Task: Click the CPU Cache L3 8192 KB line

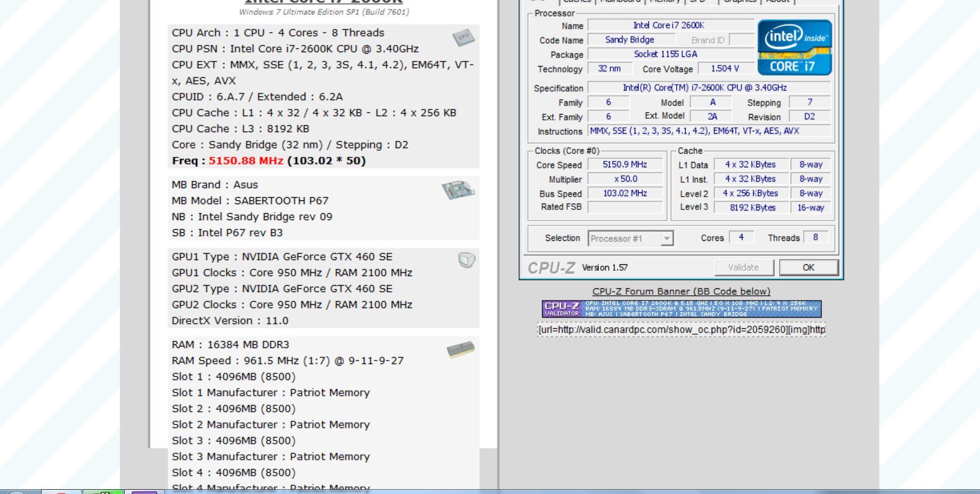Action: [x=240, y=129]
